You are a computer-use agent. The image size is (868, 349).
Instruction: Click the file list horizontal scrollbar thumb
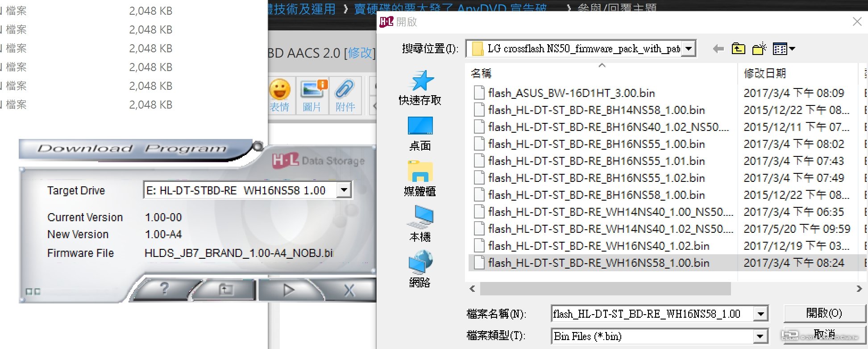coord(605,289)
